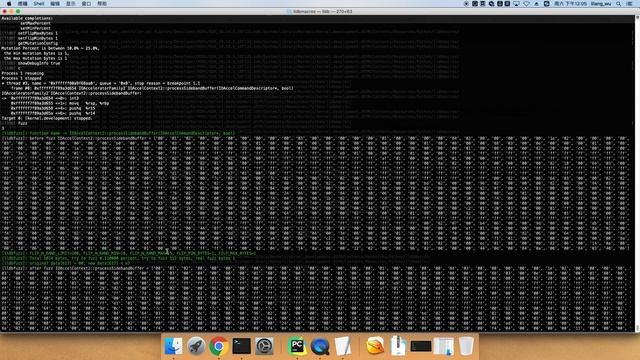This screenshot has width=640, height=360.
Task: Click the Wi-Fi status menu bar icon
Action: coord(527,4)
